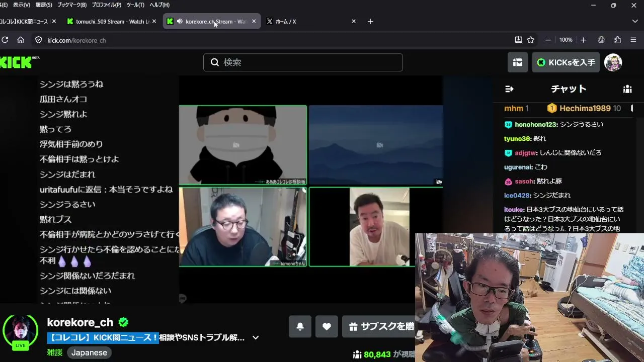Open adjgtw's chat profile
Image resolution: width=644 pixels, height=362 pixels.
526,152
